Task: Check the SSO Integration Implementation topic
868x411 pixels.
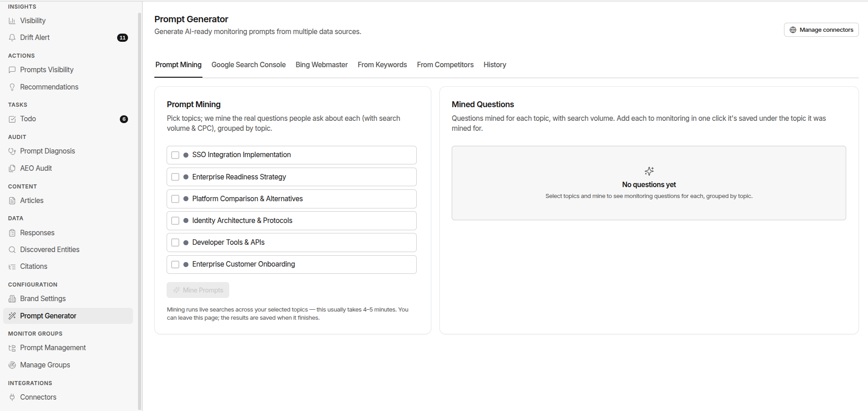Action: pos(175,155)
